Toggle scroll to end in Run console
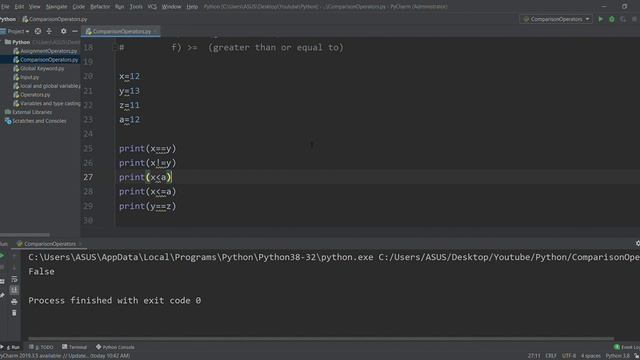This screenshot has width=640, height=360. pos(14,290)
